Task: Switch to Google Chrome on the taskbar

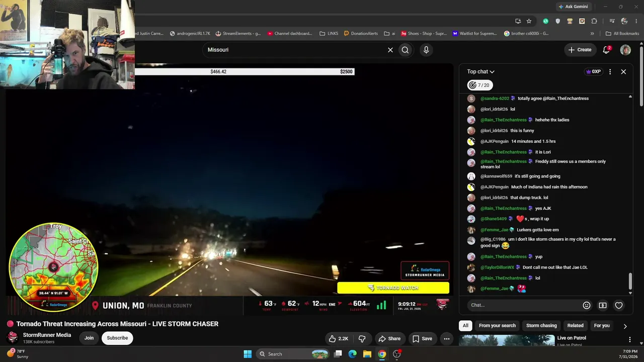Action: click(x=382, y=354)
